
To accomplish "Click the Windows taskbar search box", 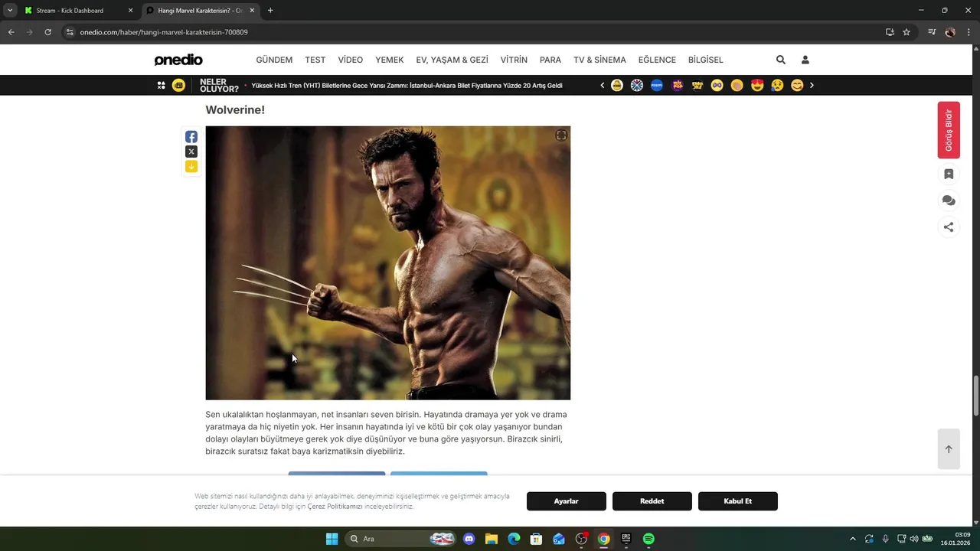I will (x=400, y=539).
